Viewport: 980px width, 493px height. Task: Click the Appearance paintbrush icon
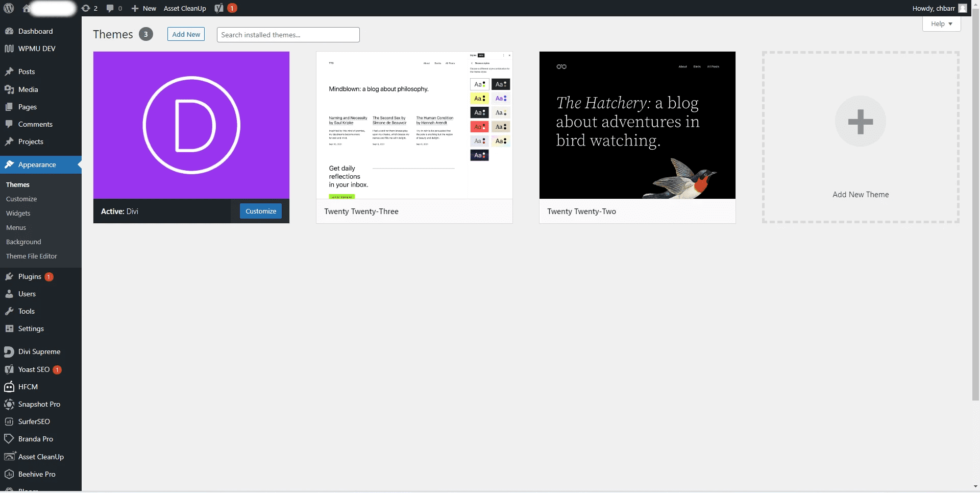(x=9, y=165)
